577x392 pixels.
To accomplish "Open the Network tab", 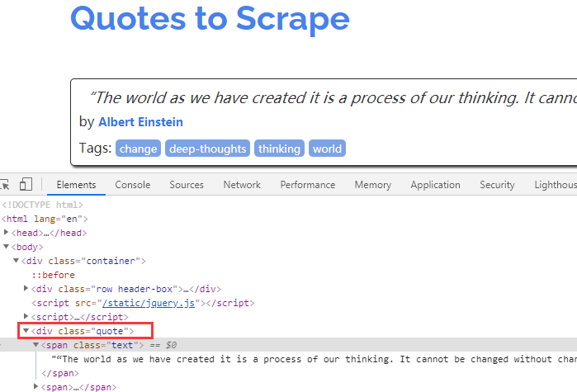I will click(242, 185).
